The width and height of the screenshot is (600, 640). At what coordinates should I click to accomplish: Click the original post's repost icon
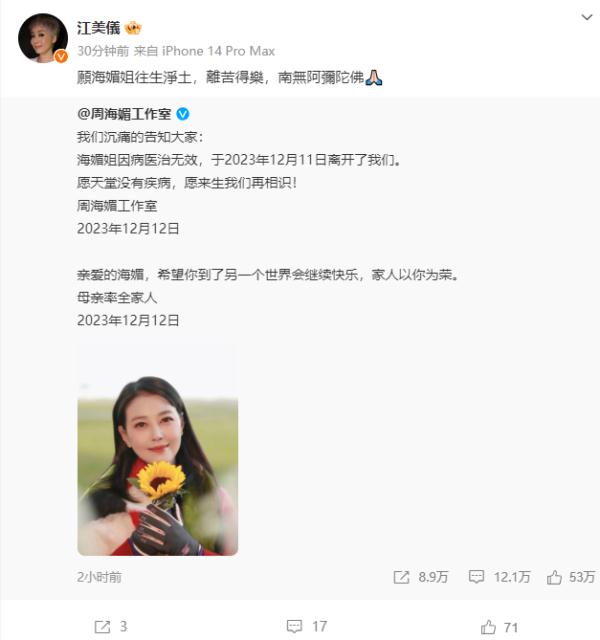pyautogui.click(x=401, y=577)
